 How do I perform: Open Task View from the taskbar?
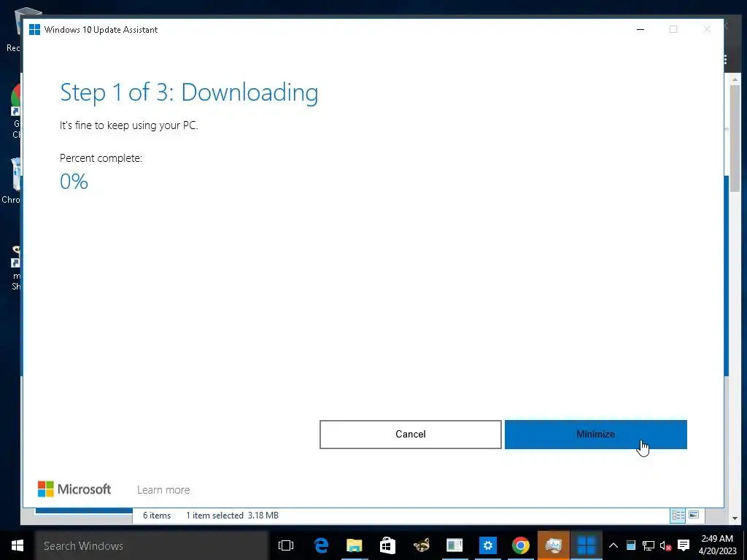[286, 545]
